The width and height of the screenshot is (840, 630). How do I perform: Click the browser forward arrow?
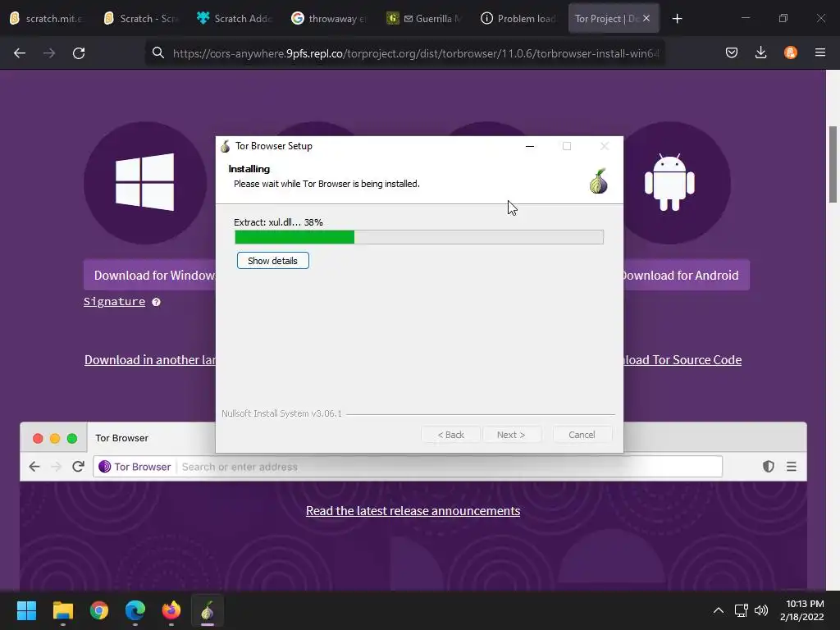[48, 53]
